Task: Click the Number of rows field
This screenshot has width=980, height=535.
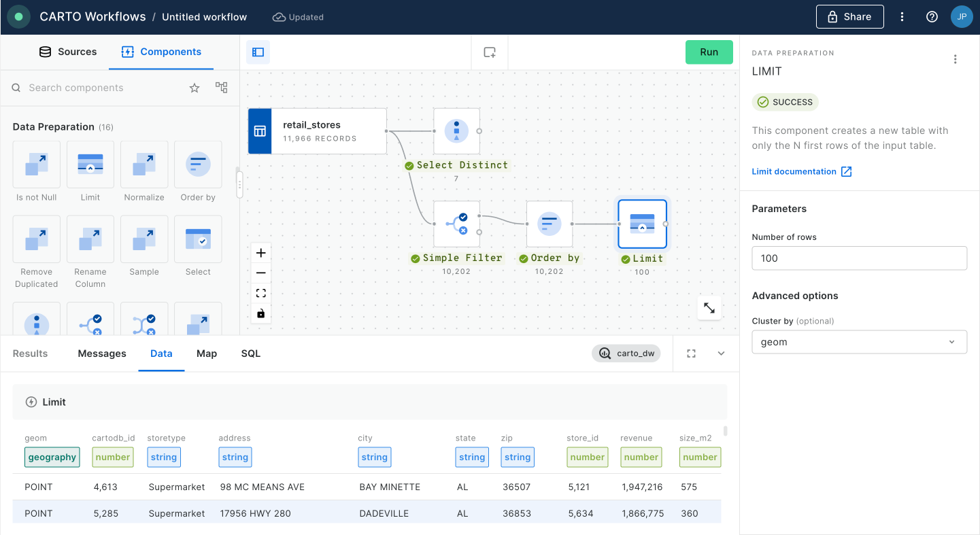Action: point(859,258)
